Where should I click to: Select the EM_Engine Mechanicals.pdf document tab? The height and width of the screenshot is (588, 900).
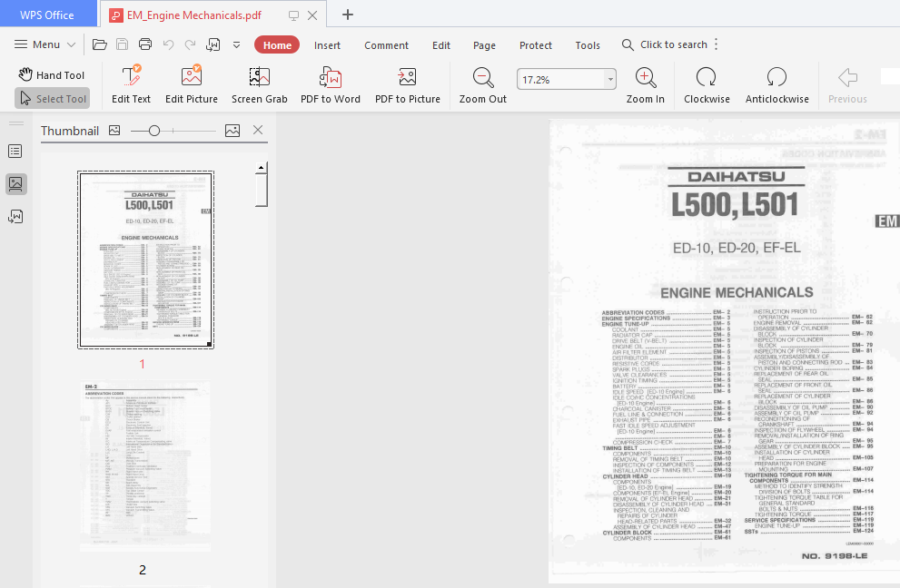pyautogui.click(x=194, y=15)
